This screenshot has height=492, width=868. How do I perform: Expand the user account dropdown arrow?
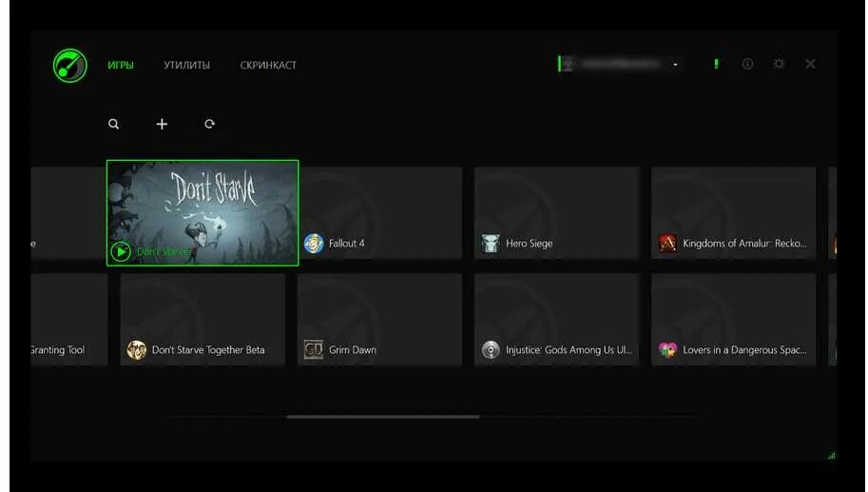point(675,65)
